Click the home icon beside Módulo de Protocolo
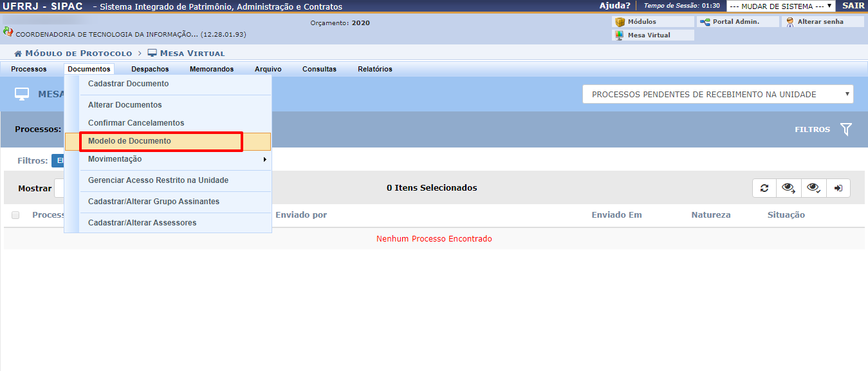 pyautogui.click(x=18, y=53)
